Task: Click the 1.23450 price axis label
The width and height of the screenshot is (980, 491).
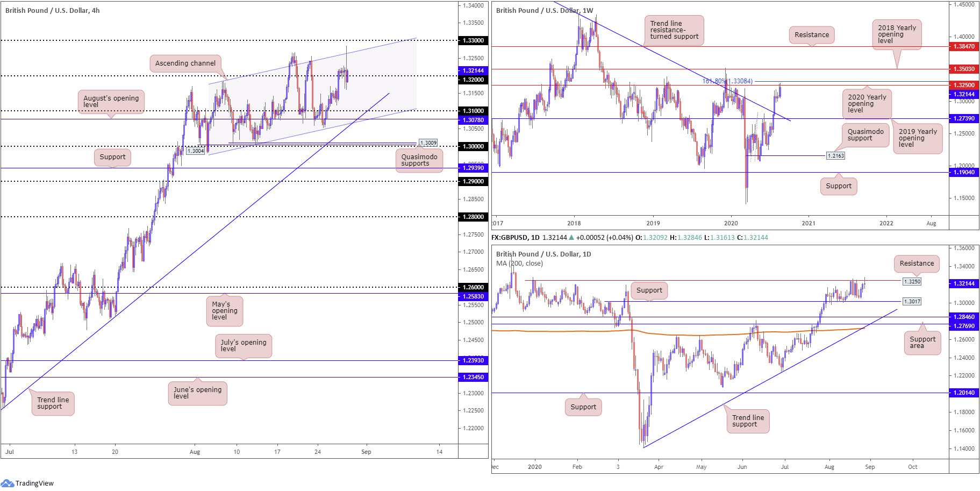Action: point(473,377)
